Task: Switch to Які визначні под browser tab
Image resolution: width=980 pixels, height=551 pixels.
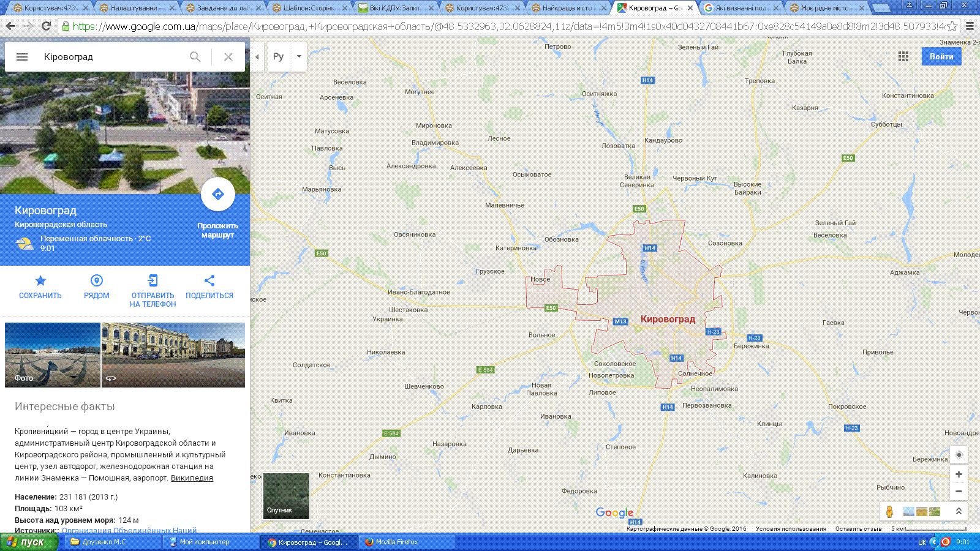Action: [741, 8]
